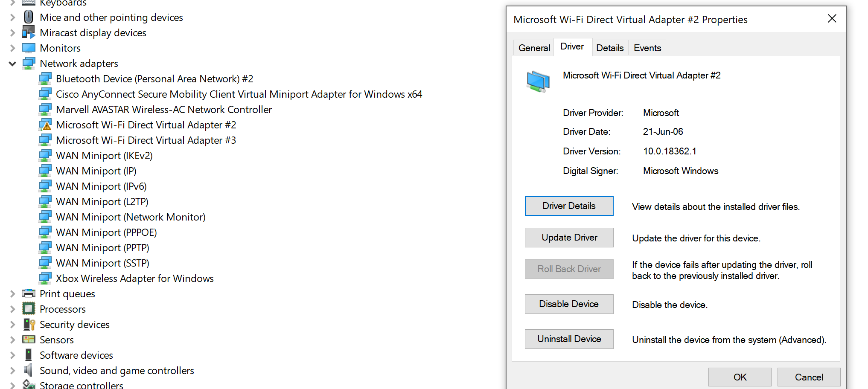Click the Processors chip icon
Screen dimensions: 868x389
29,309
